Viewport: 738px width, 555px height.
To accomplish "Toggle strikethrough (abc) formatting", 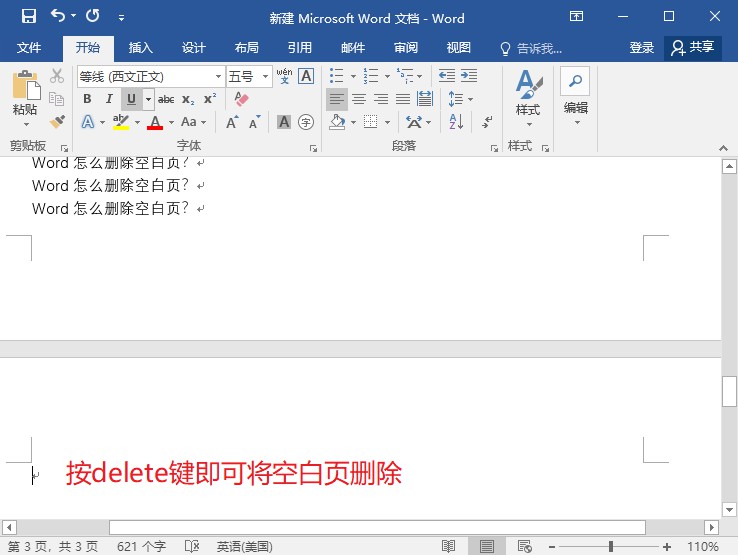I will click(x=166, y=99).
